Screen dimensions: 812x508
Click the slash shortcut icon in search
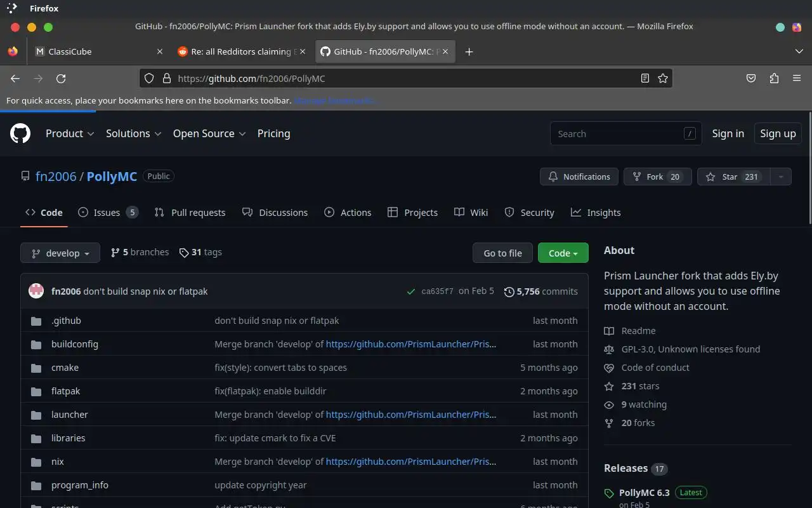point(690,133)
